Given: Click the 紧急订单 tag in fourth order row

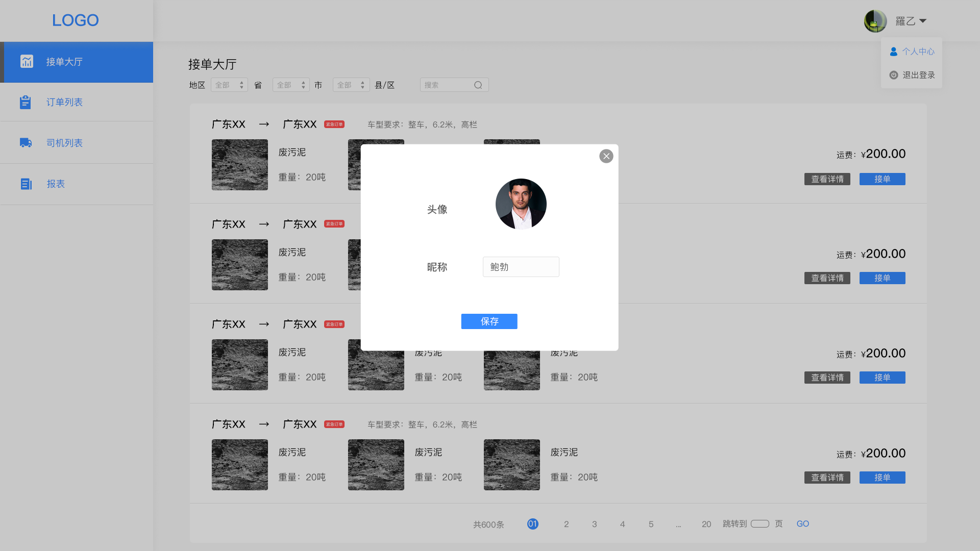Looking at the screenshot, I should (x=334, y=424).
